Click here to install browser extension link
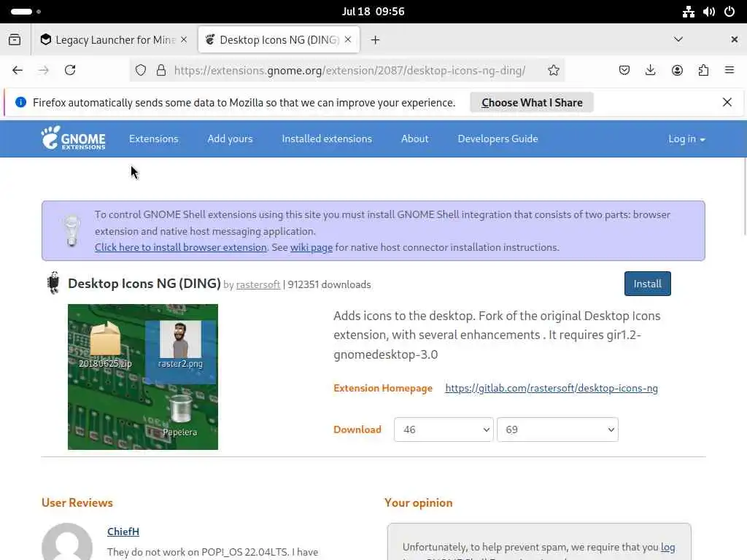The height and width of the screenshot is (560, 747). [x=181, y=247]
